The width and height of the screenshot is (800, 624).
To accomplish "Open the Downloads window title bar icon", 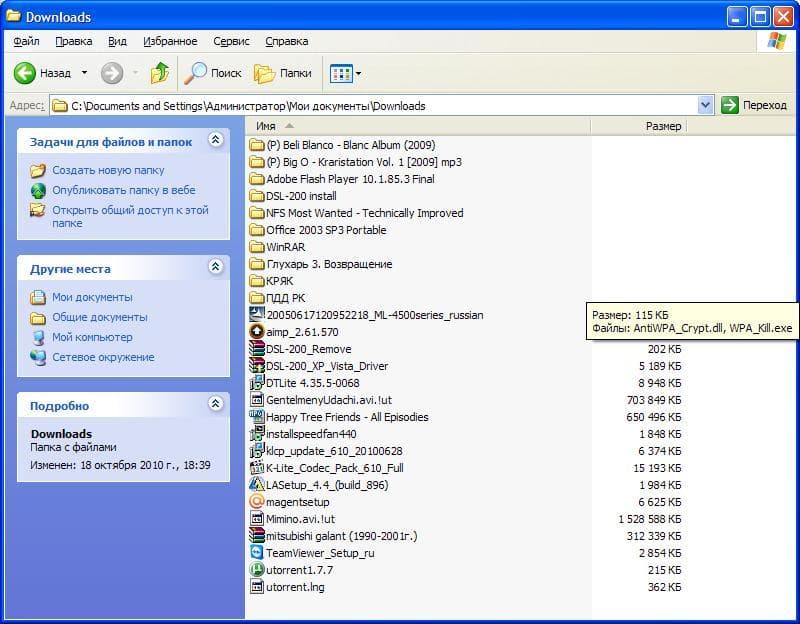I will 13,16.
